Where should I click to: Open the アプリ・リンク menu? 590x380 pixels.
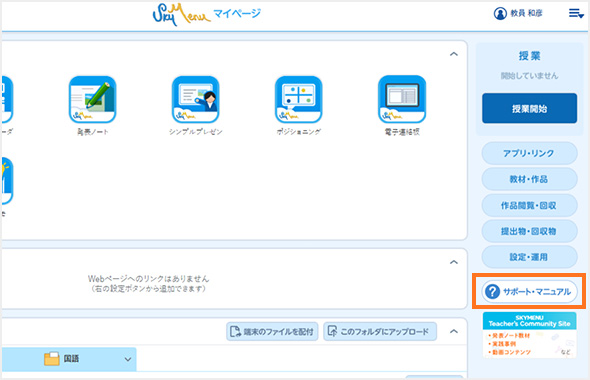[x=529, y=153]
